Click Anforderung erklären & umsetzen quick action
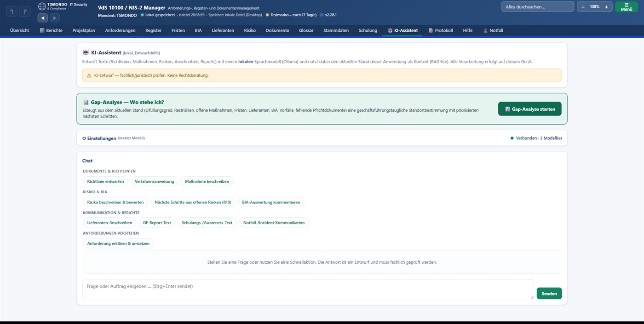Viewport: 644px width, 324px height. click(x=118, y=243)
